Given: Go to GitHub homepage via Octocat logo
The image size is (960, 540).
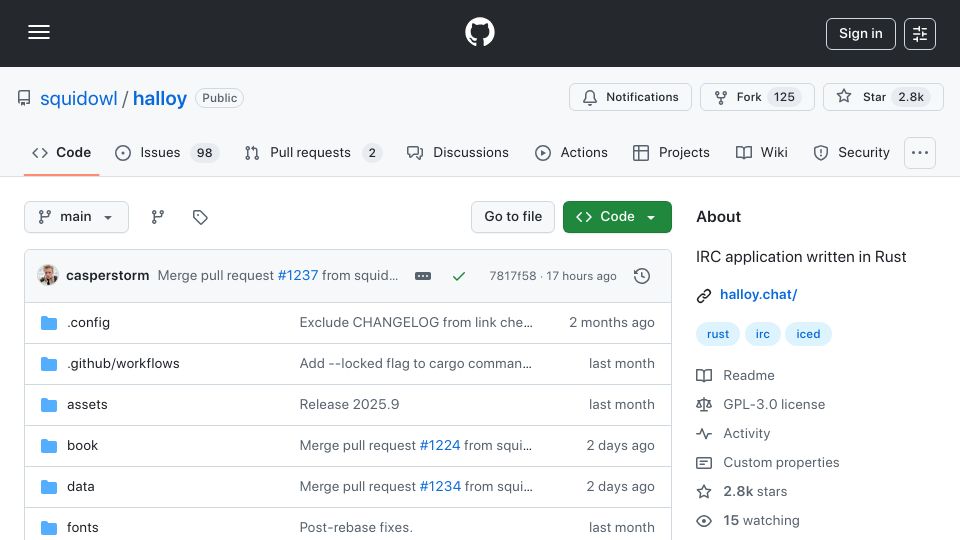Looking at the screenshot, I should (x=479, y=32).
